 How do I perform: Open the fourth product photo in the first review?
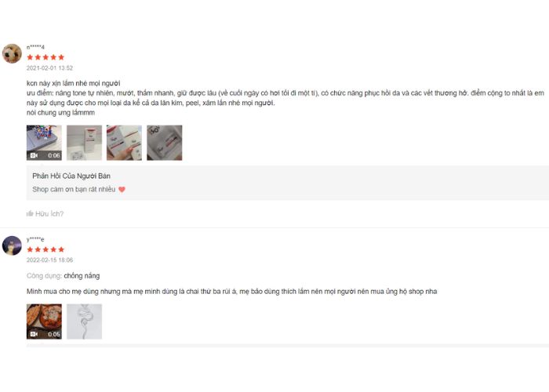[165, 143]
